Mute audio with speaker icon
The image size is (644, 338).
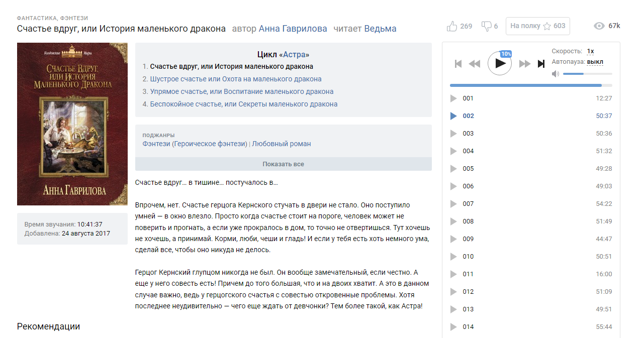(556, 74)
